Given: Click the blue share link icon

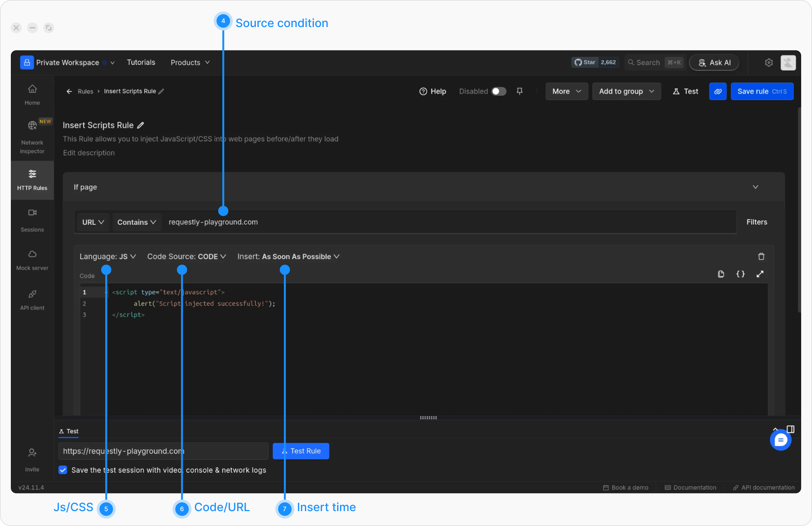Looking at the screenshot, I should (x=718, y=91).
